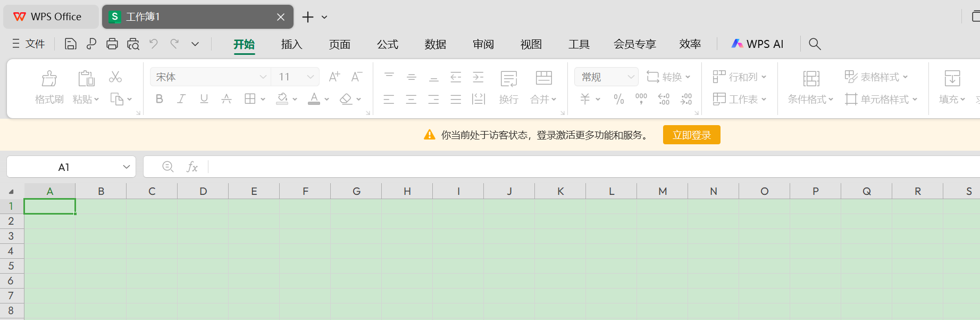This screenshot has width=980, height=320.
Task: Toggle Italic formatting
Action: coord(181,99)
